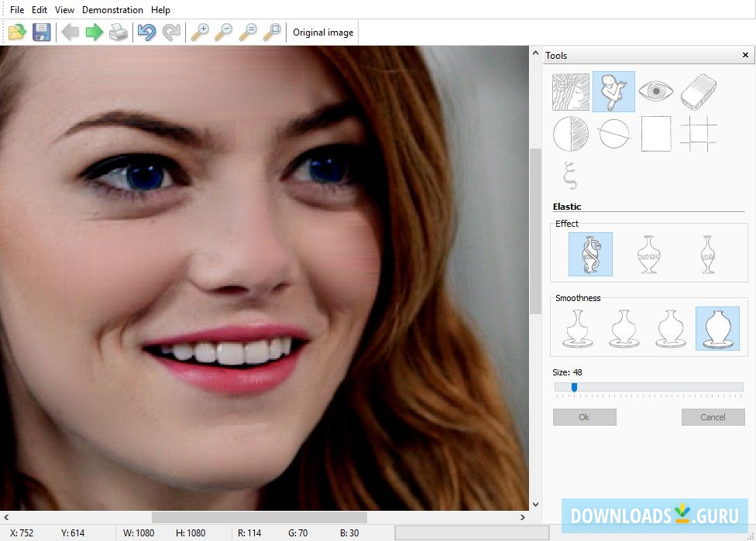The height and width of the screenshot is (541, 756).
Task: Click the Original image toolbar button
Action: 323,33
